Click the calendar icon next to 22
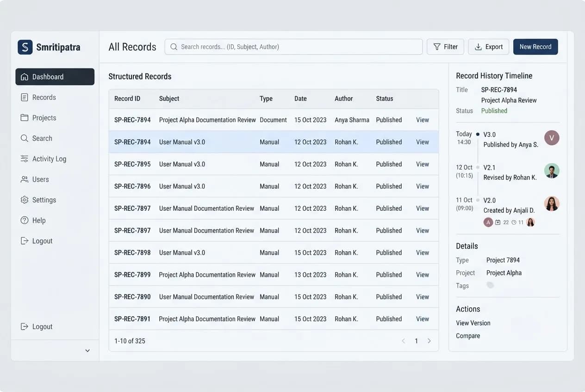585x392 pixels. point(498,222)
